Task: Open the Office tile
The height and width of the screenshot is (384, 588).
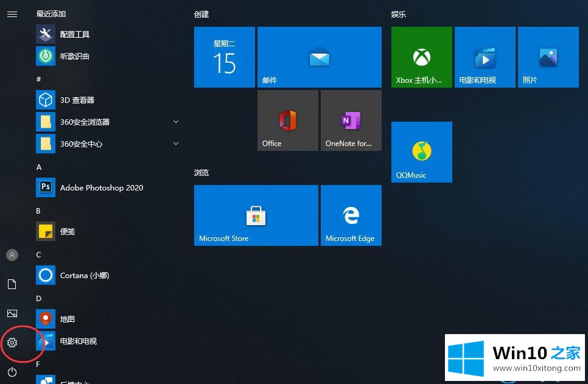Action: (288, 120)
